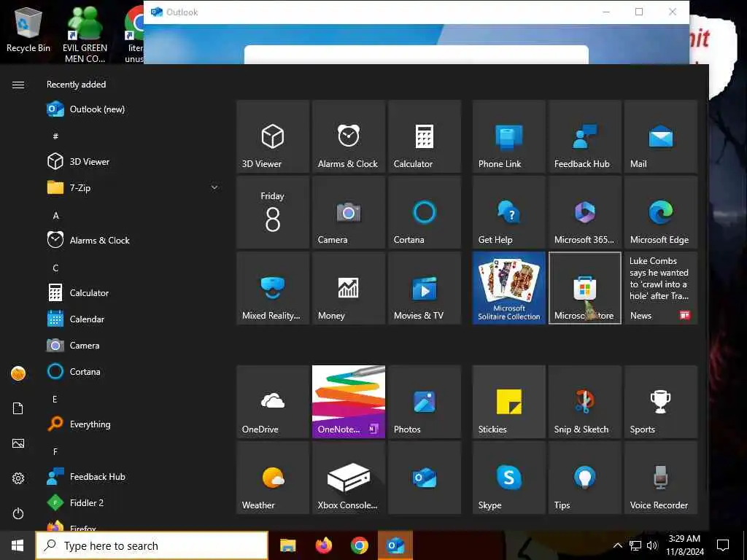Screen dimensions: 747x560
Task: Select Camera in the app list
Action: tap(133, 345)
